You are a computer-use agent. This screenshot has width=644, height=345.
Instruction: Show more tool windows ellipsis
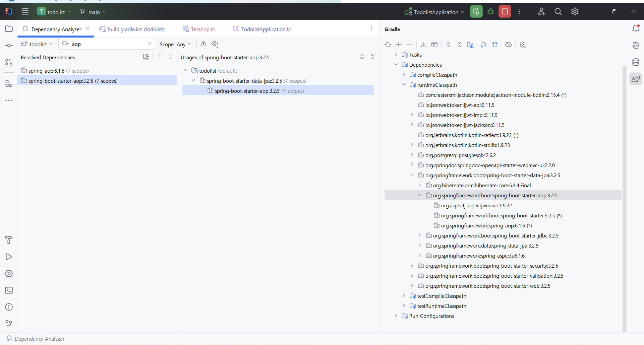coord(9,100)
